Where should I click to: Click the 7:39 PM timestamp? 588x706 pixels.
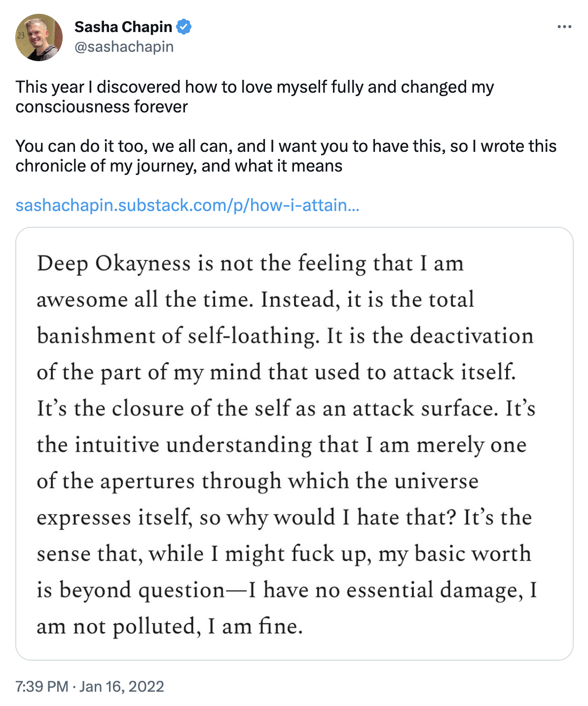(x=42, y=686)
